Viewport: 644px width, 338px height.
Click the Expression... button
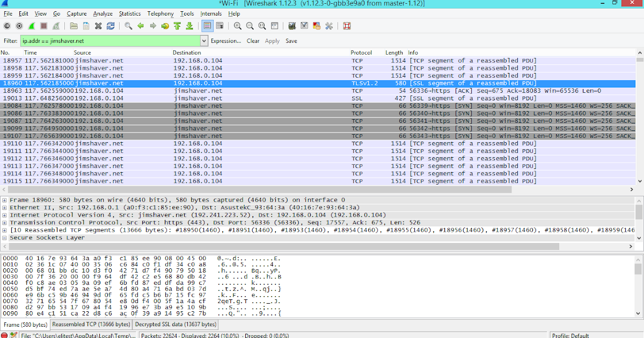(226, 41)
